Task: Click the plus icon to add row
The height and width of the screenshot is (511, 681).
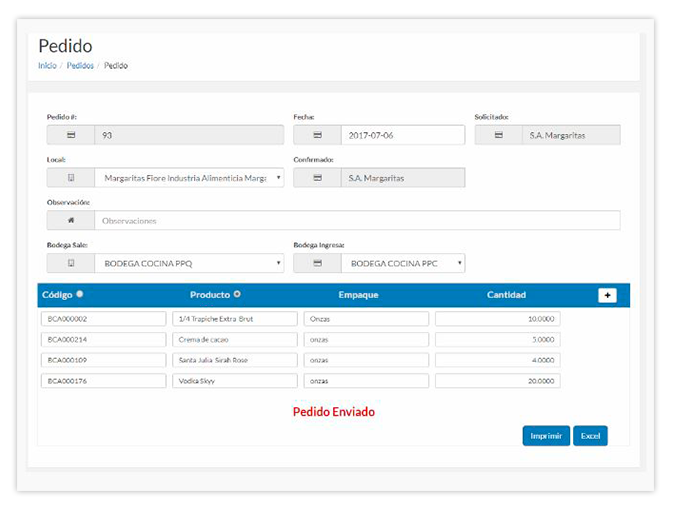Action: point(607,295)
